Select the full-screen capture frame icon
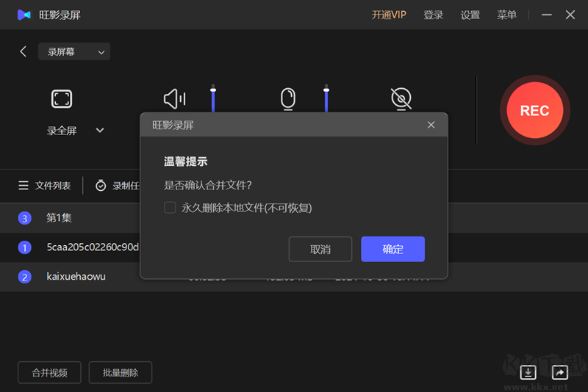588x392 pixels. (62, 99)
